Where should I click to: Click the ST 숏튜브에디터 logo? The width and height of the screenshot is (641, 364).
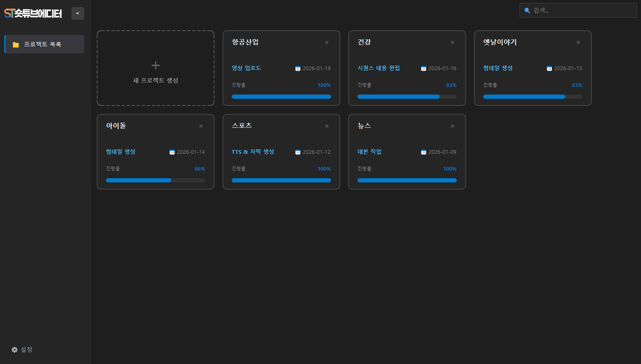point(33,13)
